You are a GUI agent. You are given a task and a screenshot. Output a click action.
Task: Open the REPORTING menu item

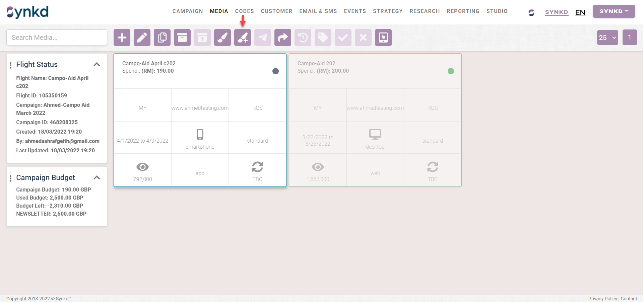pyautogui.click(x=463, y=11)
